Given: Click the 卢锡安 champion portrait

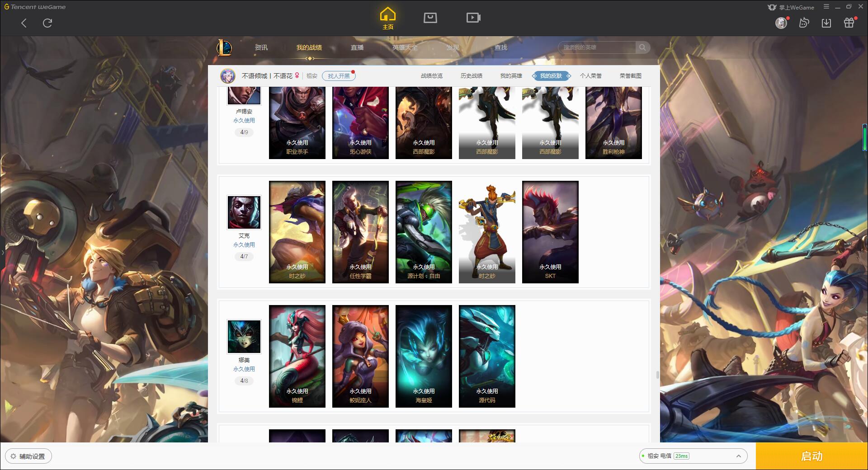Looking at the screenshot, I should pyautogui.click(x=244, y=95).
